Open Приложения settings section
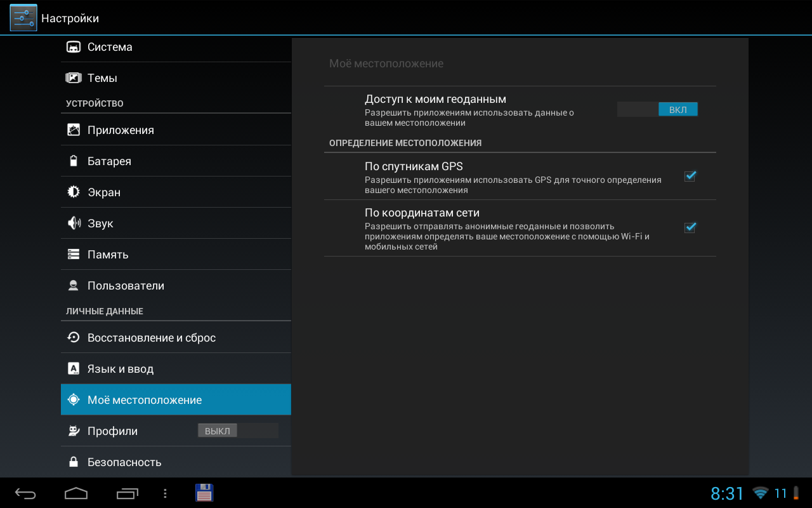The width and height of the screenshot is (812, 508). click(x=176, y=130)
